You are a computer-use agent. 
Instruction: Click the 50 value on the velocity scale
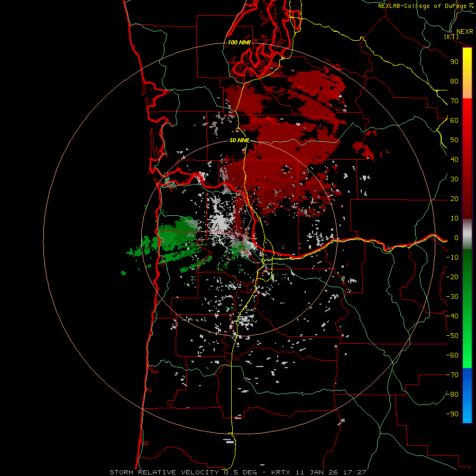pyautogui.click(x=454, y=140)
